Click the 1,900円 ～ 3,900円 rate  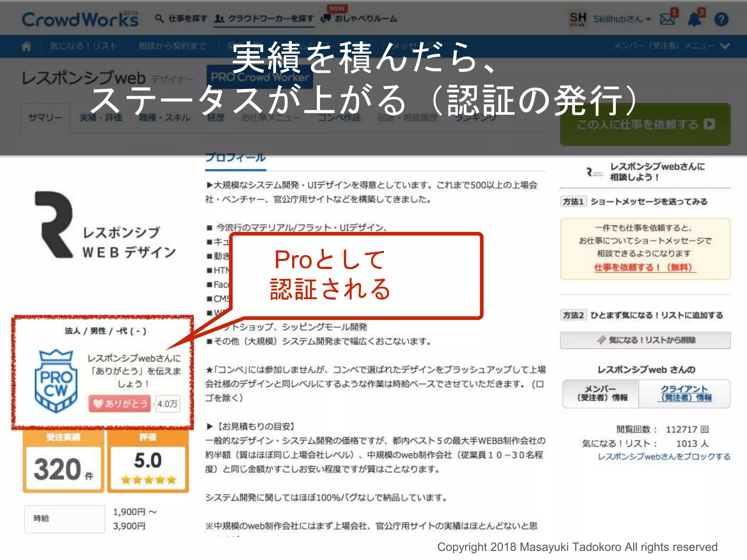coord(135,519)
